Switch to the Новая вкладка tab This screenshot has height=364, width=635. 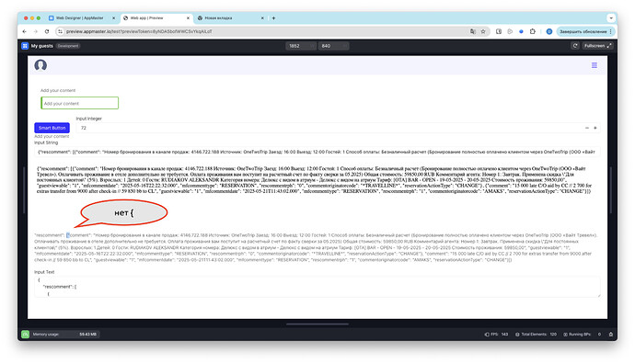pos(231,17)
